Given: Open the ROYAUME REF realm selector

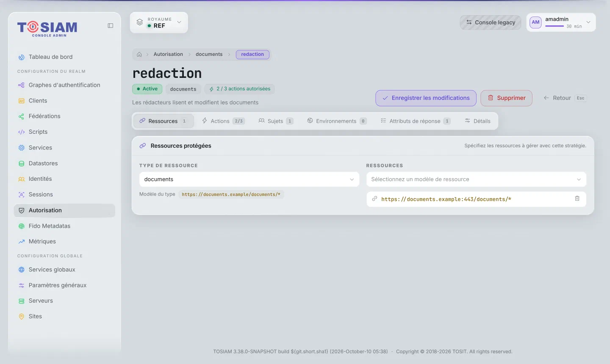Looking at the screenshot, I should (159, 23).
